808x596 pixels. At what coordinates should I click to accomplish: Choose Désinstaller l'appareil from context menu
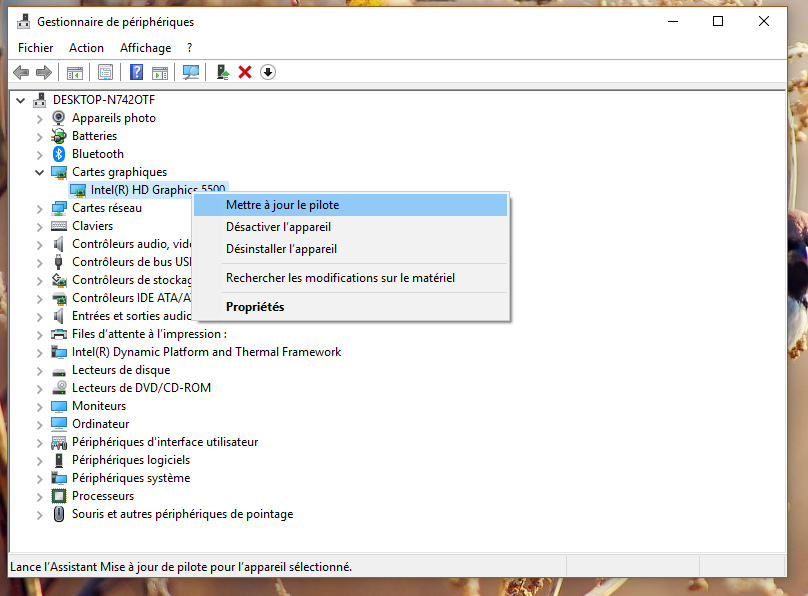350,249
